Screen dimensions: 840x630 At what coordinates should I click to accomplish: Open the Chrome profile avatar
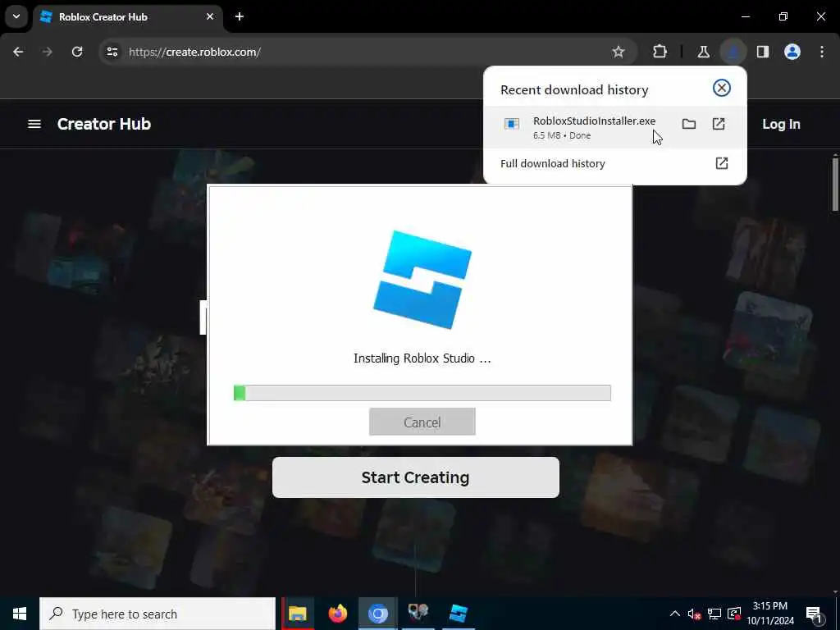[792, 52]
